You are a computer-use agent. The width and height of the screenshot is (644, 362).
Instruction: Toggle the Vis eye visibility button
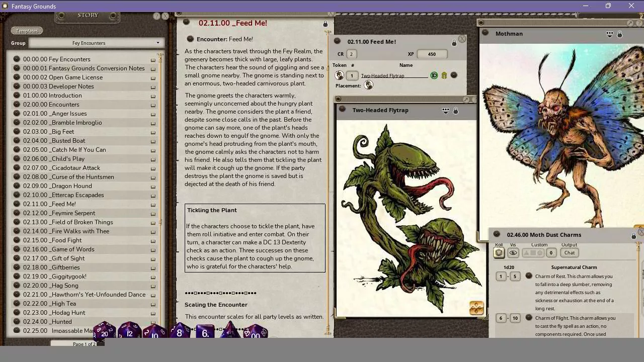point(513,253)
